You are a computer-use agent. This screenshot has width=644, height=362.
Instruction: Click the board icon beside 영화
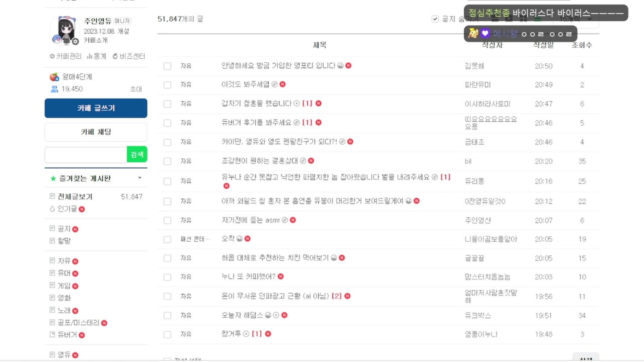pyautogui.click(x=52, y=297)
